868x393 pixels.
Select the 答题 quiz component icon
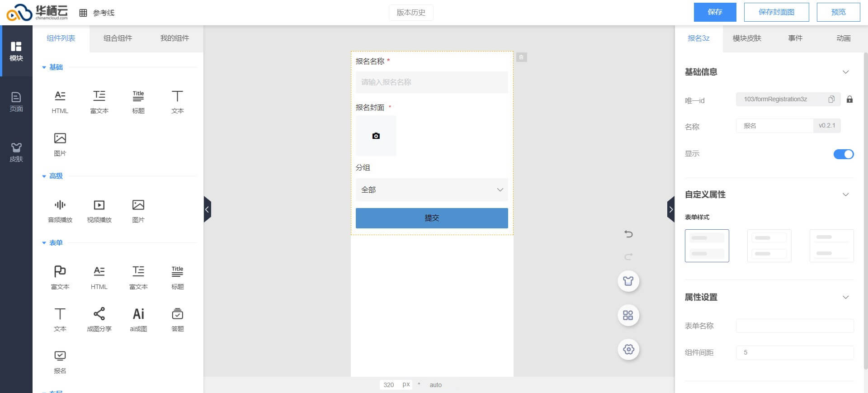pyautogui.click(x=177, y=314)
